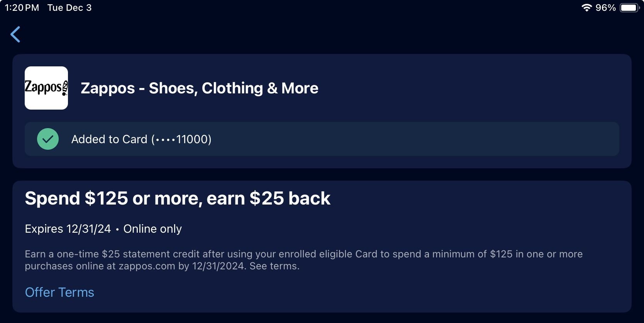The image size is (644, 323).
Task: Tap the 96% battery percentage
Action: 605,8
